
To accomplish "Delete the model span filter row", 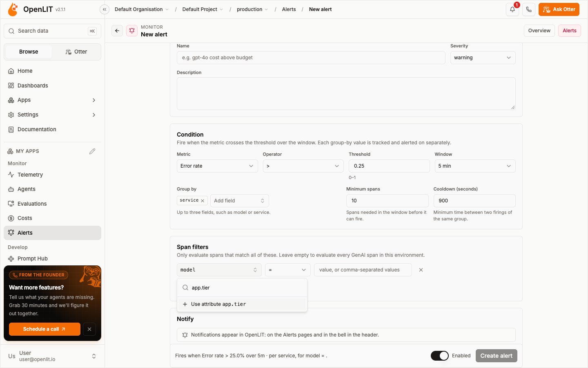I will 421,270.
